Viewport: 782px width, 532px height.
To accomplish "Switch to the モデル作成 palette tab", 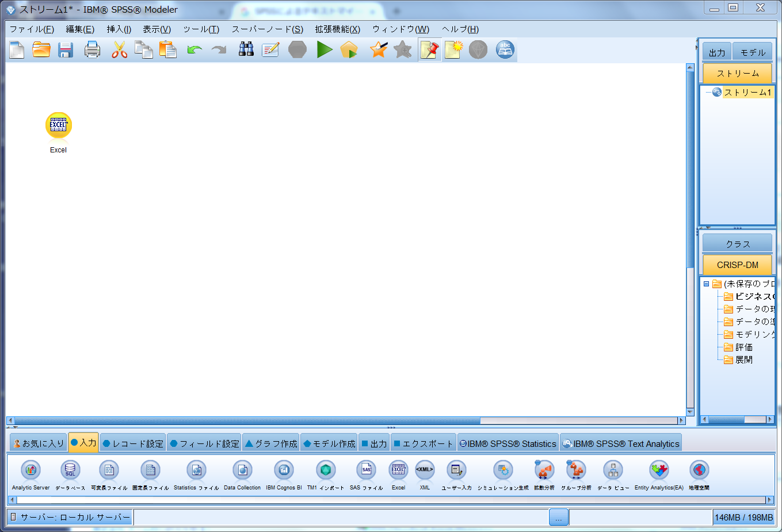I will [x=329, y=443].
